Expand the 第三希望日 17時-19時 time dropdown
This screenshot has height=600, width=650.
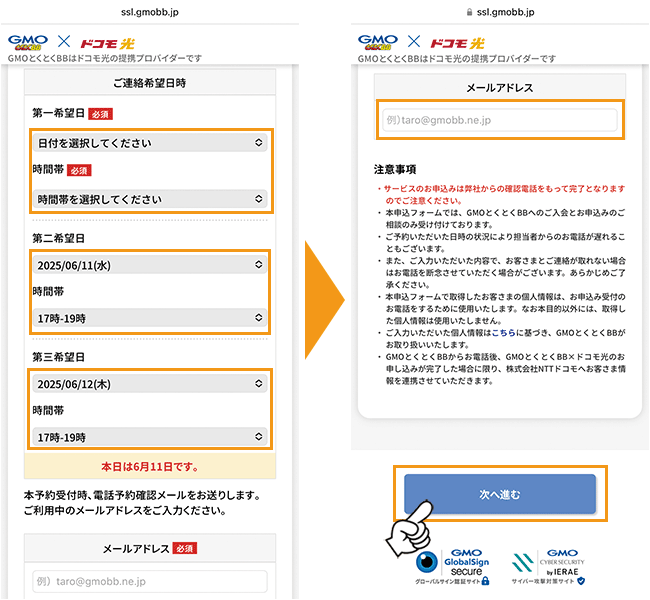coord(149,438)
